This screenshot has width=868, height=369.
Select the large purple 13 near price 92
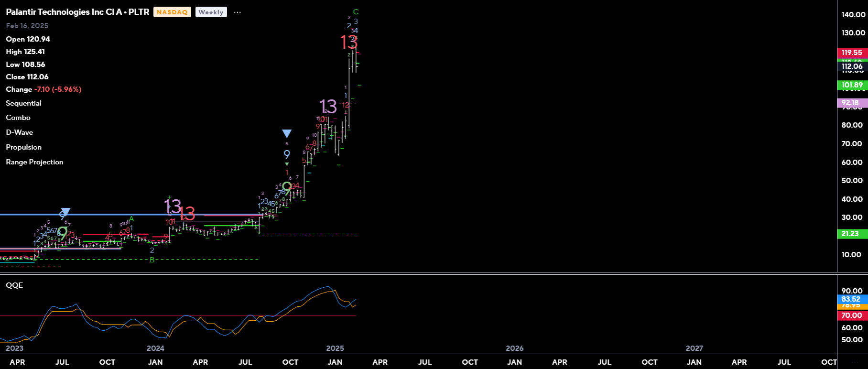coord(328,106)
